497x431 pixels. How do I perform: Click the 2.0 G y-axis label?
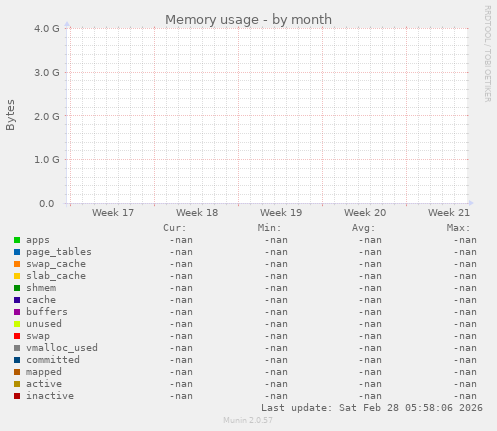point(47,116)
